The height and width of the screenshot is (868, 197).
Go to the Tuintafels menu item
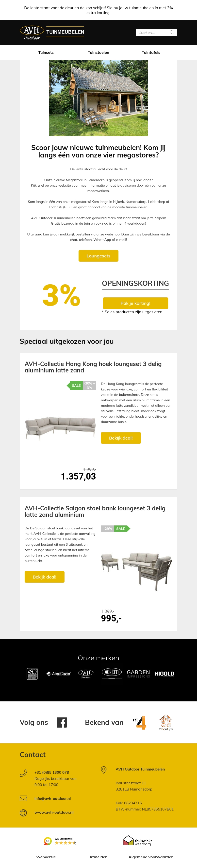(151, 53)
